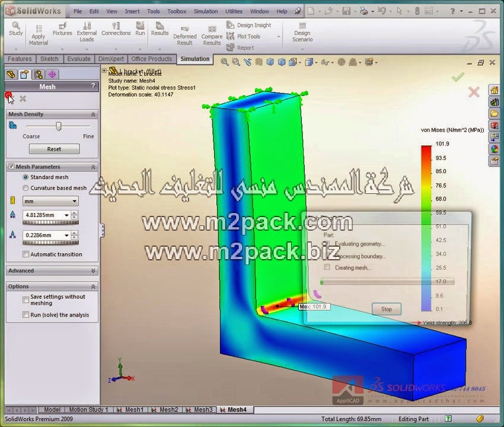504x427 pixels.
Task: Switch to the Evaluate tab
Action: (79, 59)
